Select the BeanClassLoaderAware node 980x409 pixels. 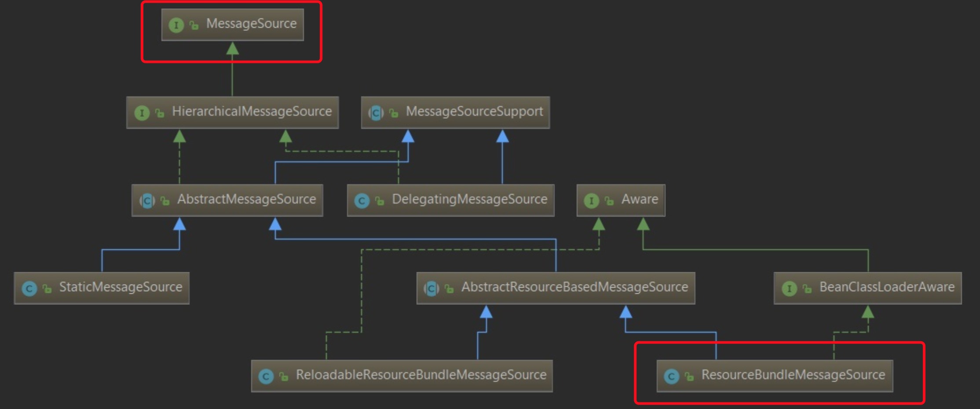[867, 288]
